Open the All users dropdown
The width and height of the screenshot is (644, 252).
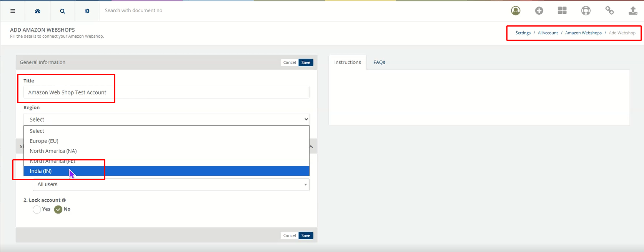pyautogui.click(x=171, y=185)
